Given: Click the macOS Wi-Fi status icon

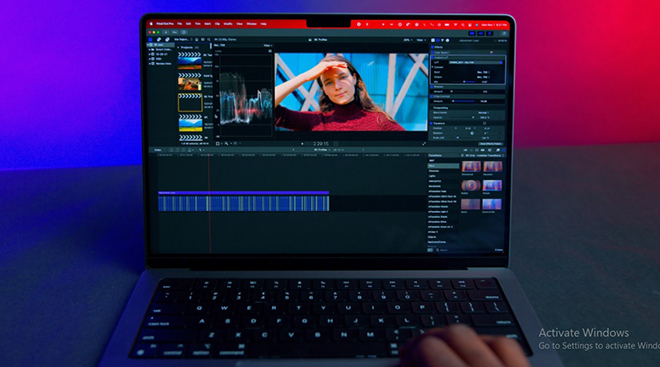Looking at the screenshot, I should click(x=455, y=24).
